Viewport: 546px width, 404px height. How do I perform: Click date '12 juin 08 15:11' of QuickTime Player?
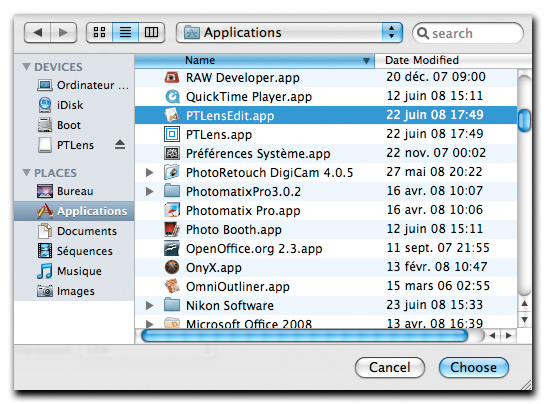pyautogui.click(x=435, y=96)
